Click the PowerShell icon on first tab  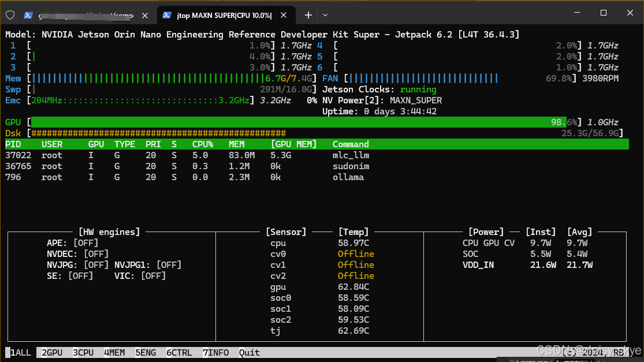[28, 15]
